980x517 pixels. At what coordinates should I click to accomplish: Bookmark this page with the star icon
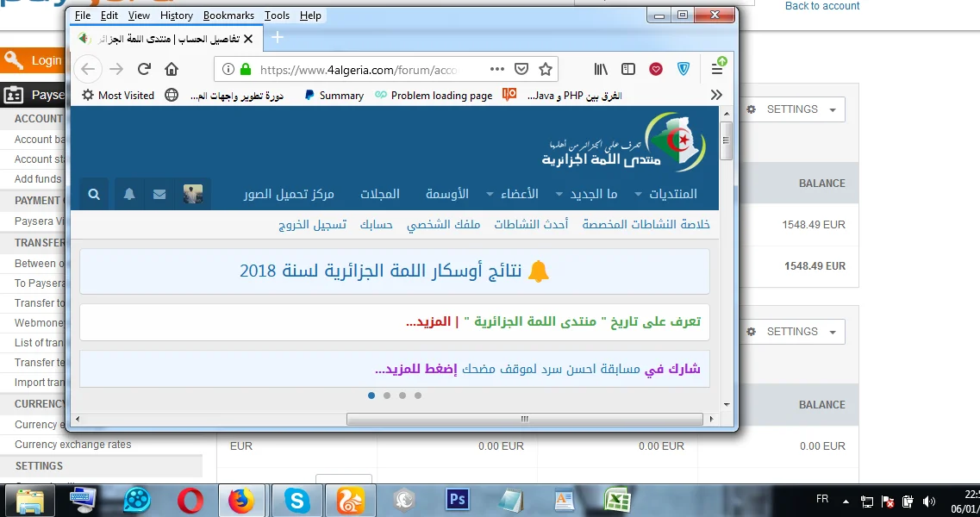point(545,69)
